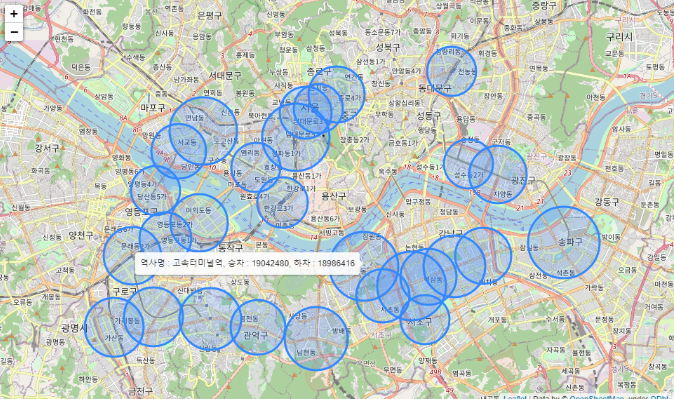Select the circle containing the 자양동 label
Screen dimensions: 674x399
tap(498, 174)
